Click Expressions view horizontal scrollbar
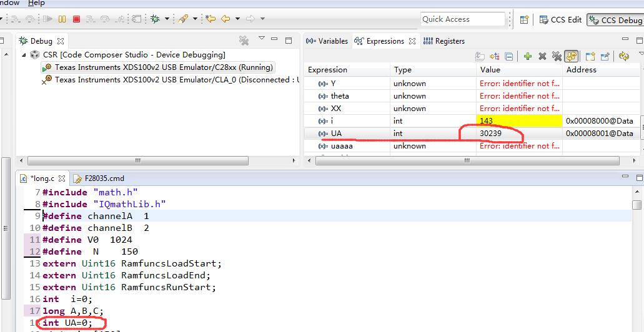644x332 pixels. pyautogui.click(x=467, y=161)
